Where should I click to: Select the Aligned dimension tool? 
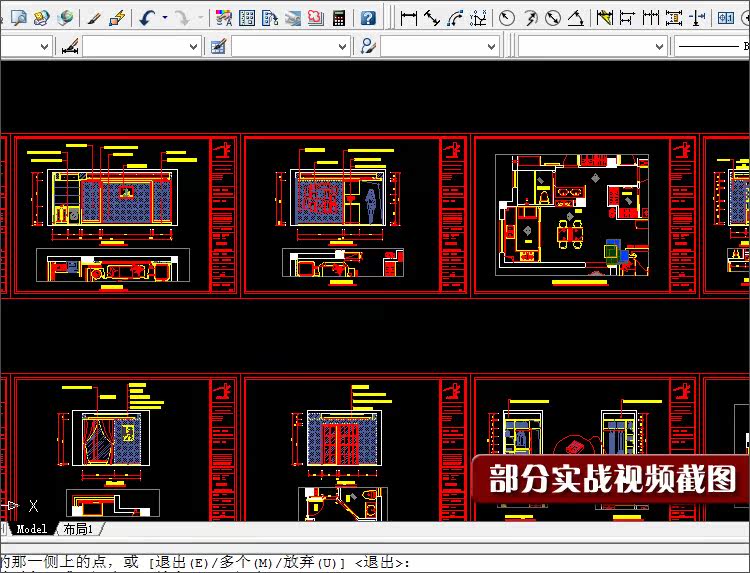point(432,18)
